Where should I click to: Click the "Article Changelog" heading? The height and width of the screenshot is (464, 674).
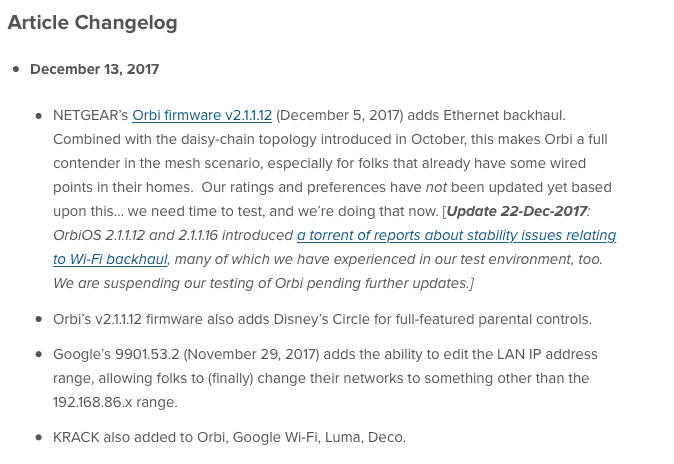tap(92, 24)
